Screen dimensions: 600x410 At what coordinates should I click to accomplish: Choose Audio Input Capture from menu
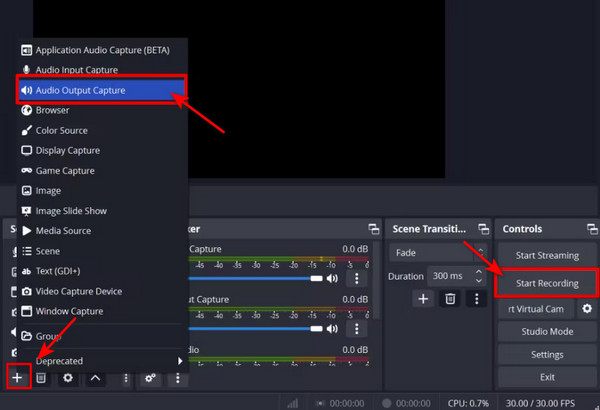(x=103, y=70)
